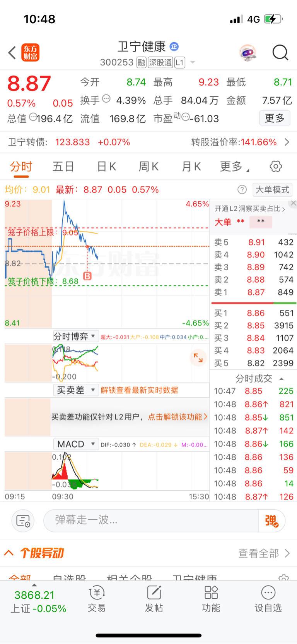Select the 五日 tab
This screenshot has height=644, width=297.
(63, 167)
